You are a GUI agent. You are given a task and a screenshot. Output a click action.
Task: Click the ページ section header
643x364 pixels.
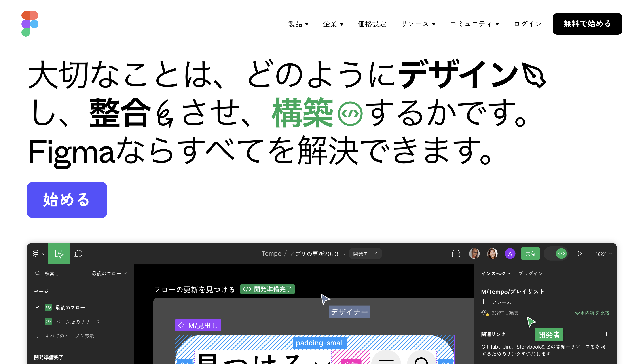coord(42,292)
